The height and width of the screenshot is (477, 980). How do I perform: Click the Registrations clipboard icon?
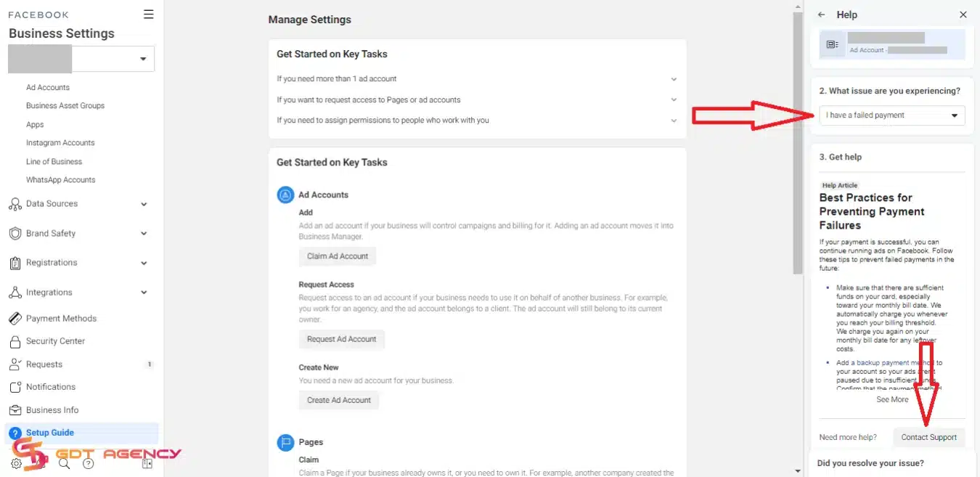pos(15,263)
